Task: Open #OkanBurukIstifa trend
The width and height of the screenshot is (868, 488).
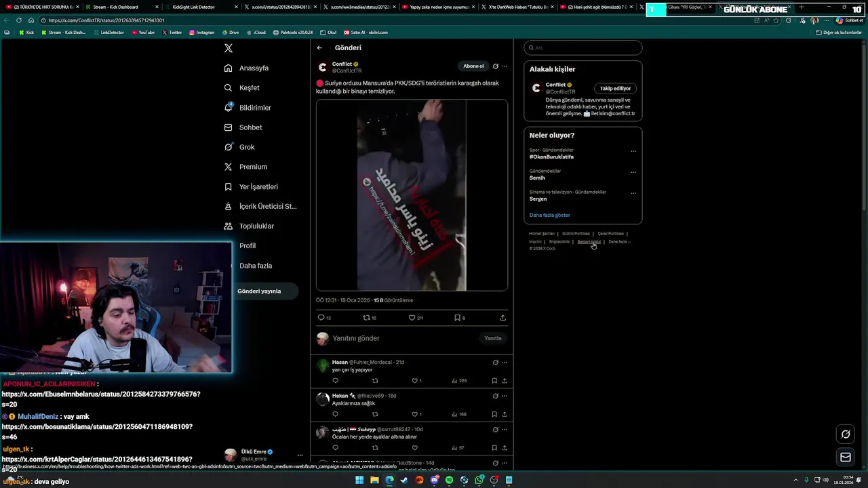Action: click(551, 157)
